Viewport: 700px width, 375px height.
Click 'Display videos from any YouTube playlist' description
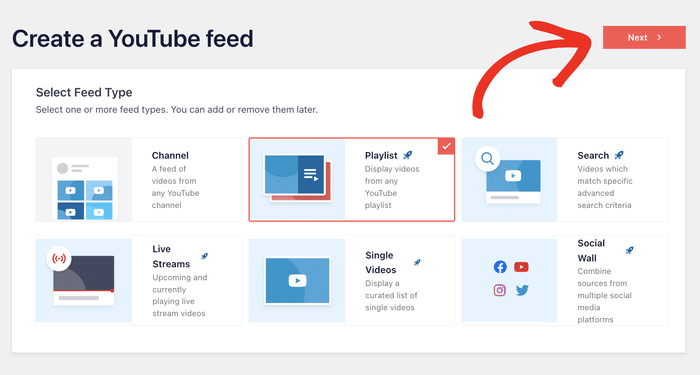point(392,187)
